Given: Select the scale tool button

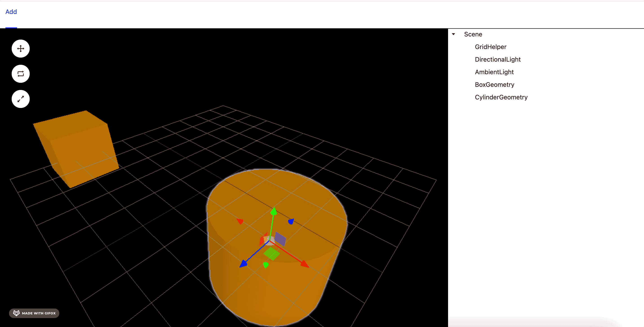Looking at the screenshot, I should [20, 99].
